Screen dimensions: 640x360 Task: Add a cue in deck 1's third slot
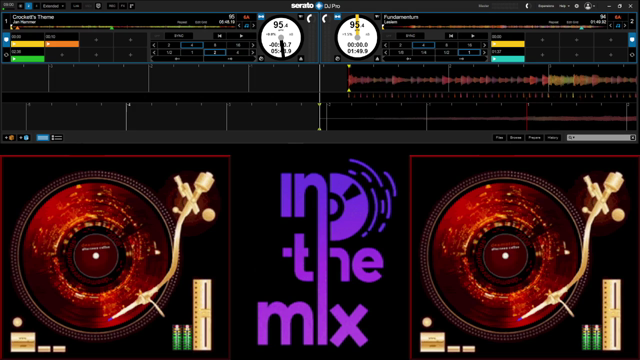[96, 40]
